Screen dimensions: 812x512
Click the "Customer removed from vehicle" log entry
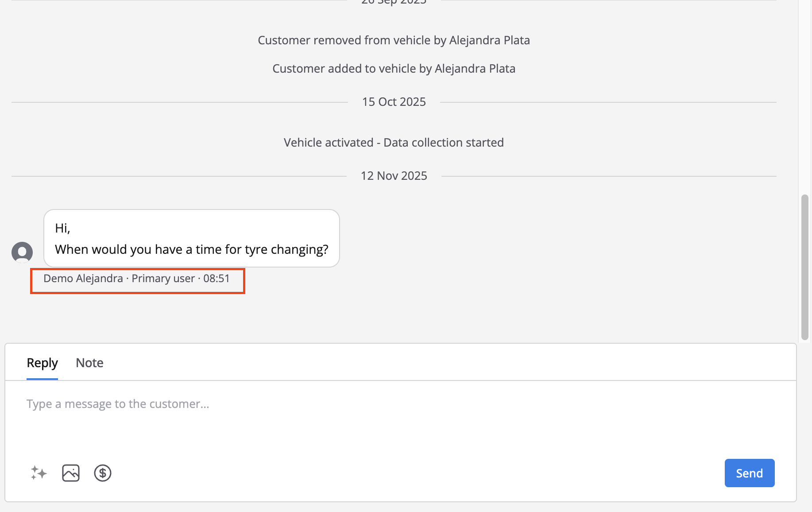pyautogui.click(x=394, y=40)
